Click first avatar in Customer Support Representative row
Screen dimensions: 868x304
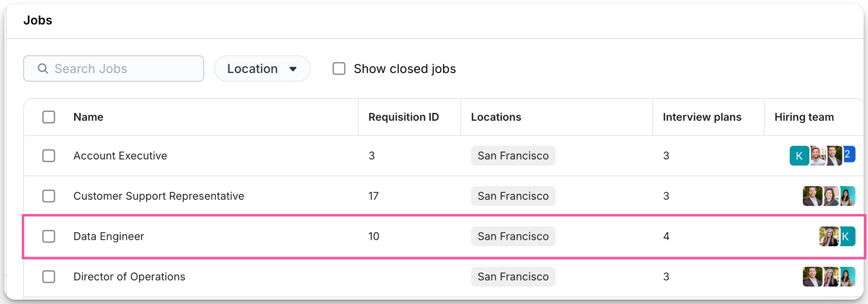(x=812, y=196)
